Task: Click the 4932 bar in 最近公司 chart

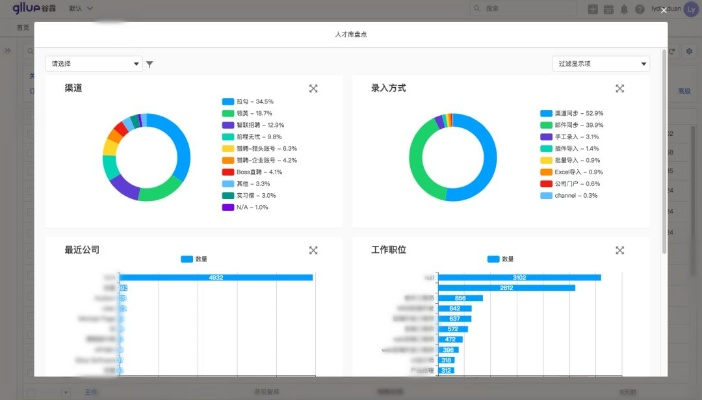Action: [x=216, y=278]
